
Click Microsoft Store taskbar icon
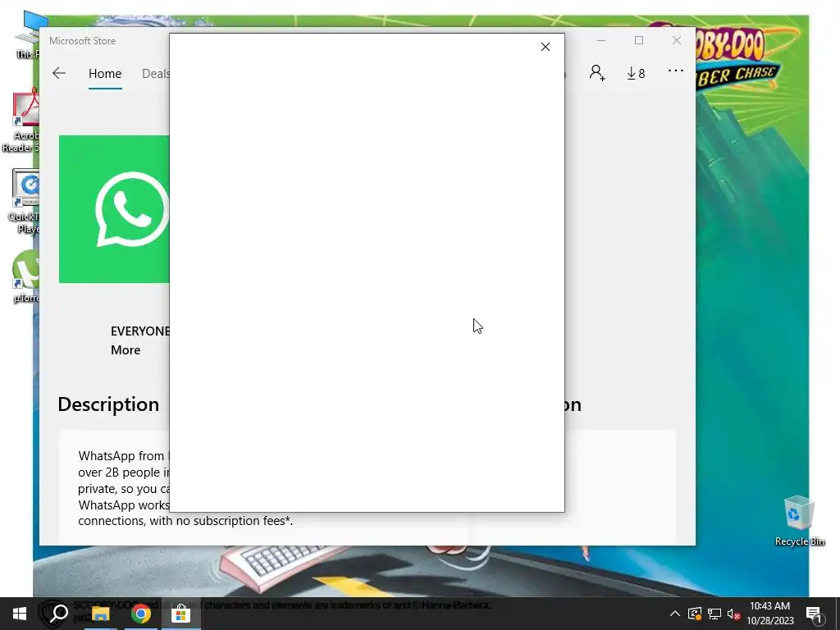click(x=181, y=614)
